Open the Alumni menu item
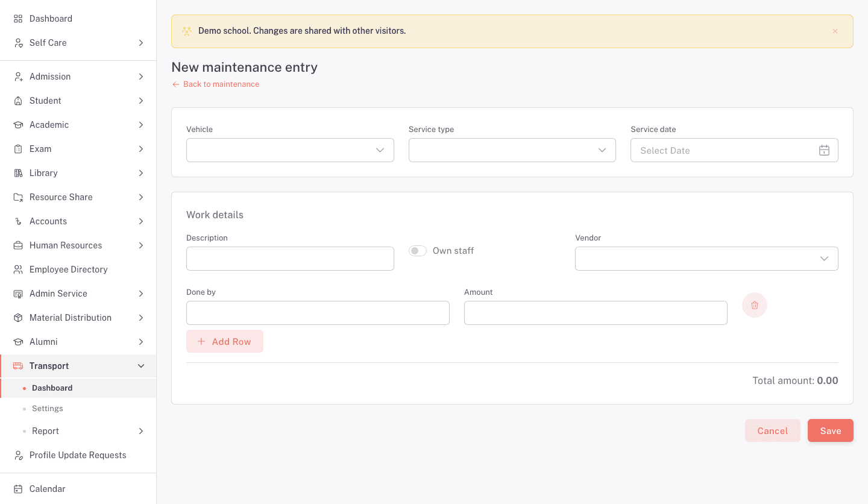The width and height of the screenshot is (868, 504). tap(78, 342)
